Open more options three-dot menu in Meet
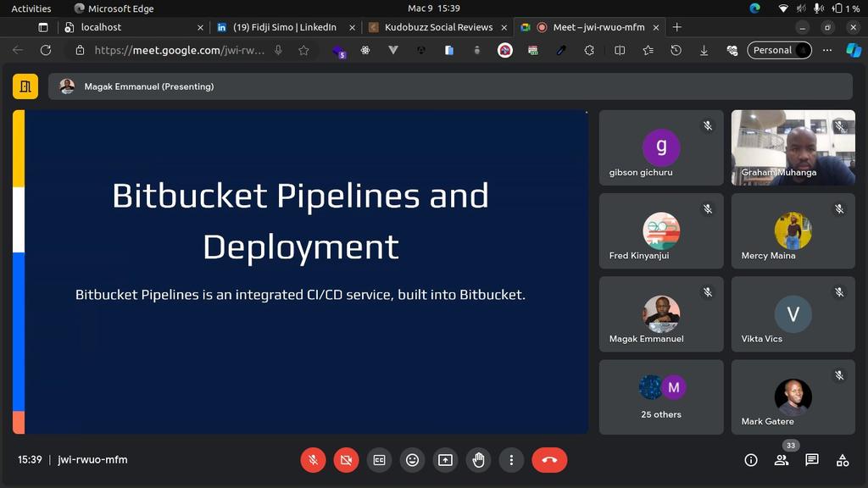The image size is (868, 488). tap(511, 460)
